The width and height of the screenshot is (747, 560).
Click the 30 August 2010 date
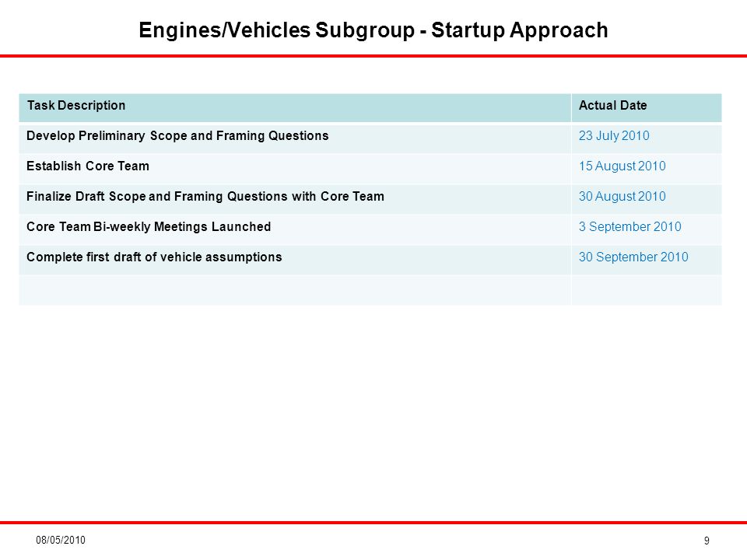622,196
